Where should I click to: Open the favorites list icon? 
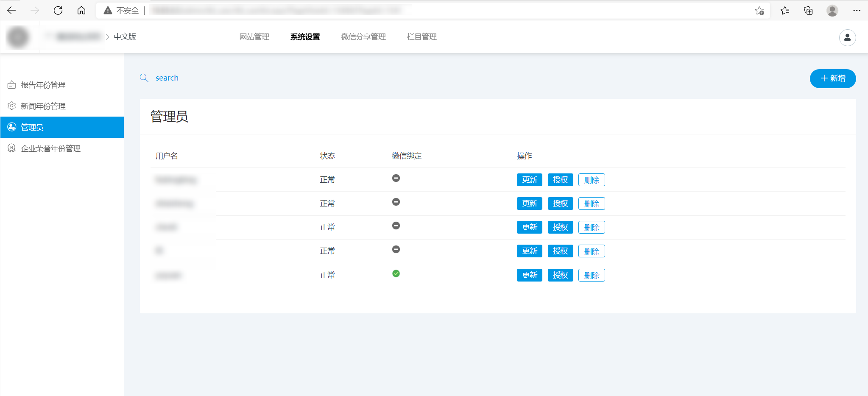785,11
